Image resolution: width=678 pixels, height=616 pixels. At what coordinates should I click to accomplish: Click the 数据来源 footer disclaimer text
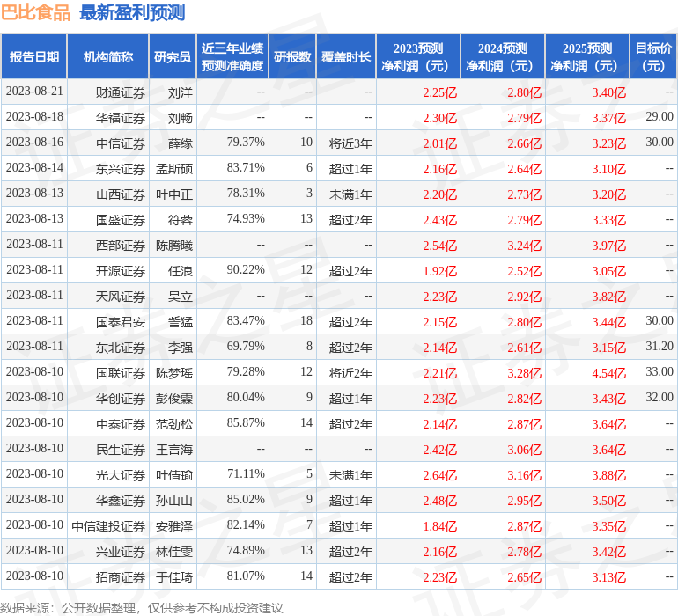click(142, 608)
